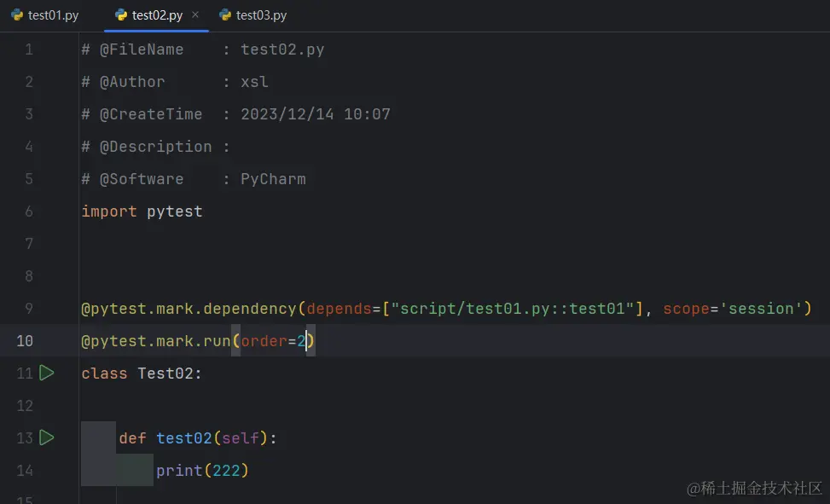Click the '# @Description' comment line
Screen dimensions: 830x504
click(x=155, y=147)
